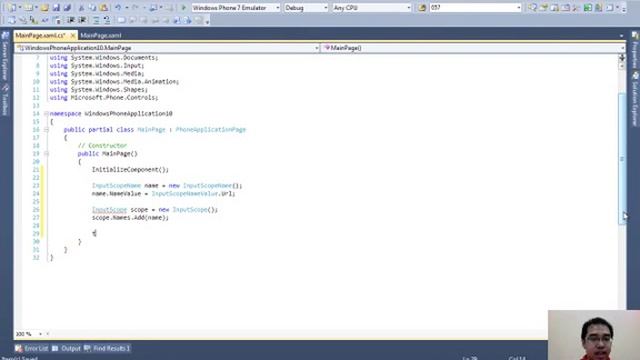This screenshot has width=640, height=360.
Task: Click the Decrease Line Indent icon
Action: [71, 20]
